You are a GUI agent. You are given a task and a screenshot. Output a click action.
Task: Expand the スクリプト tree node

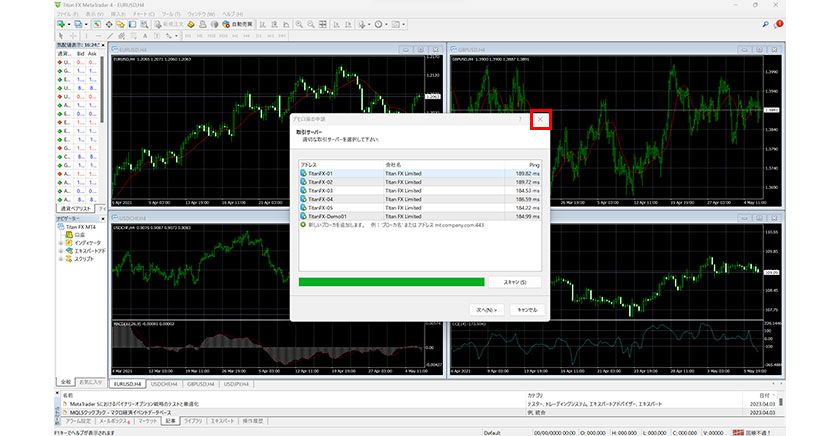pyautogui.click(x=59, y=258)
